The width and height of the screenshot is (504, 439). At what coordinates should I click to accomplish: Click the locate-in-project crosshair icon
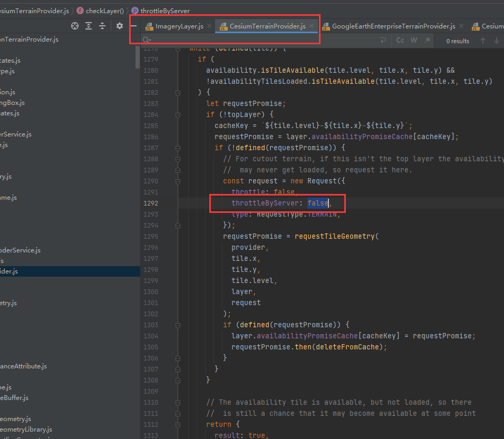point(75,26)
